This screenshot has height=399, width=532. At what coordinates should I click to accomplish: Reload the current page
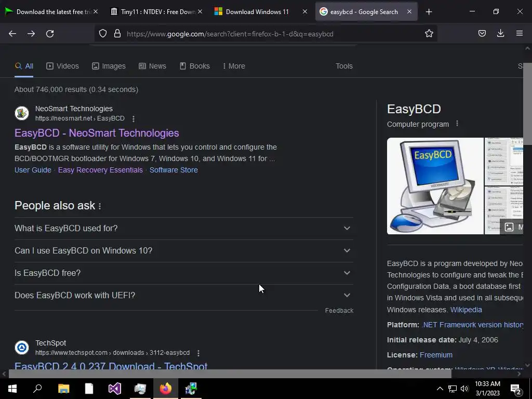coord(50,34)
